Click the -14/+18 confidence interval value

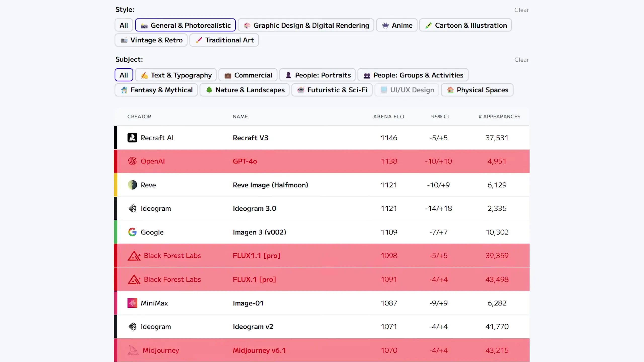point(438,208)
